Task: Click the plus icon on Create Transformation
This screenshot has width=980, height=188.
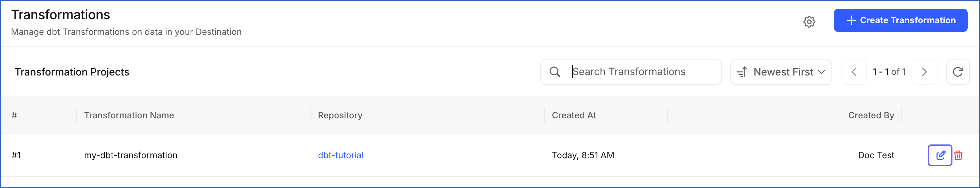Action: pyautogui.click(x=851, y=20)
